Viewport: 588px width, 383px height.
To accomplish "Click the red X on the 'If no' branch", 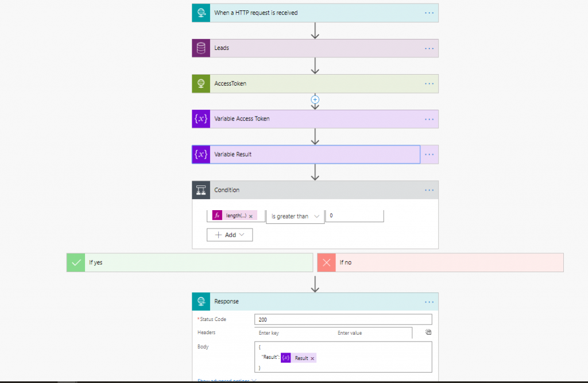I will pyautogui.click(x=326, y=262).
